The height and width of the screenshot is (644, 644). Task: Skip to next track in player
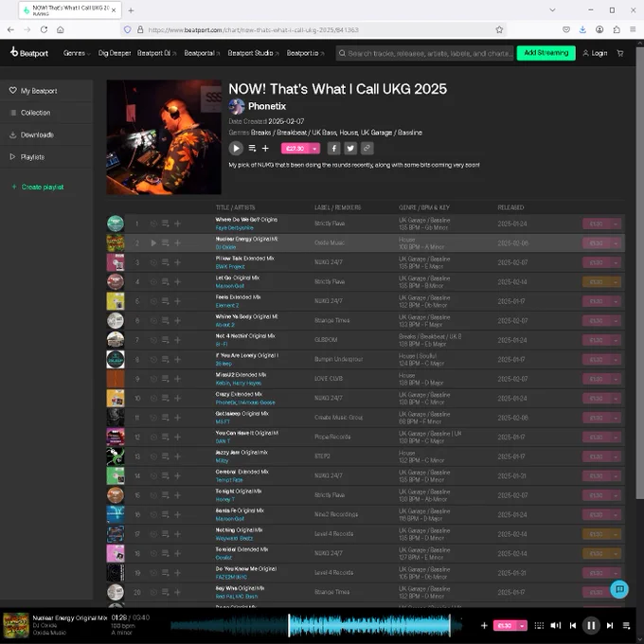click(610, 625)
